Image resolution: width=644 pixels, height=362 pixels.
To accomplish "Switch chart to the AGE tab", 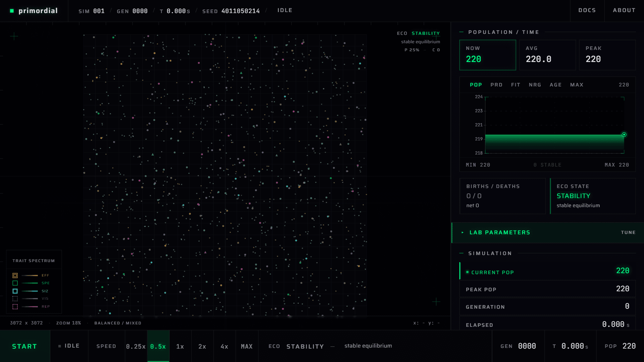I will coord(555,85).
